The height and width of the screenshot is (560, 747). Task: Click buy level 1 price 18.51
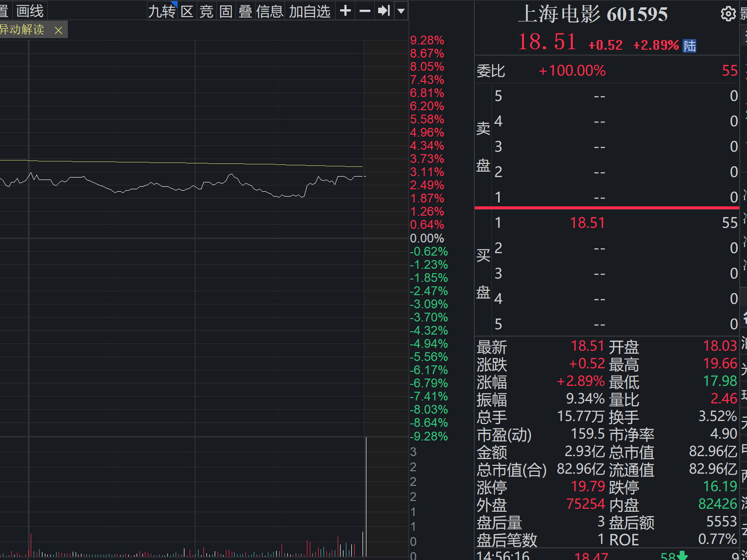coord(587,223)
